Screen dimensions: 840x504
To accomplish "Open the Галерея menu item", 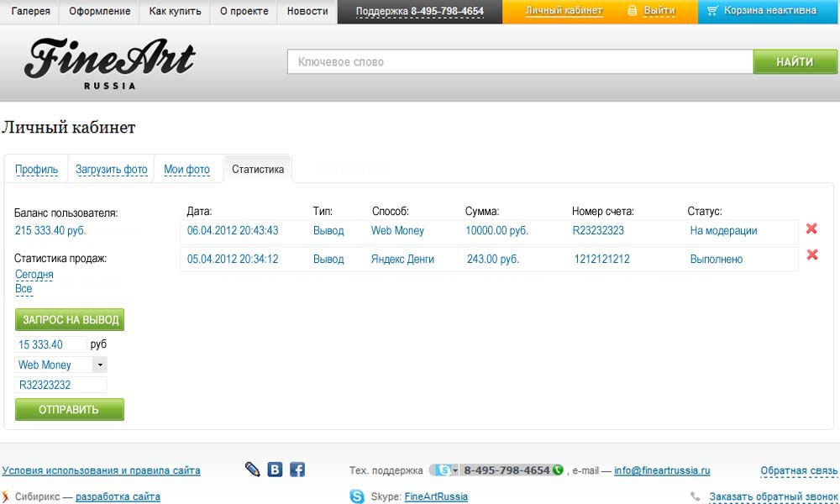I will [x=30, y=11].
